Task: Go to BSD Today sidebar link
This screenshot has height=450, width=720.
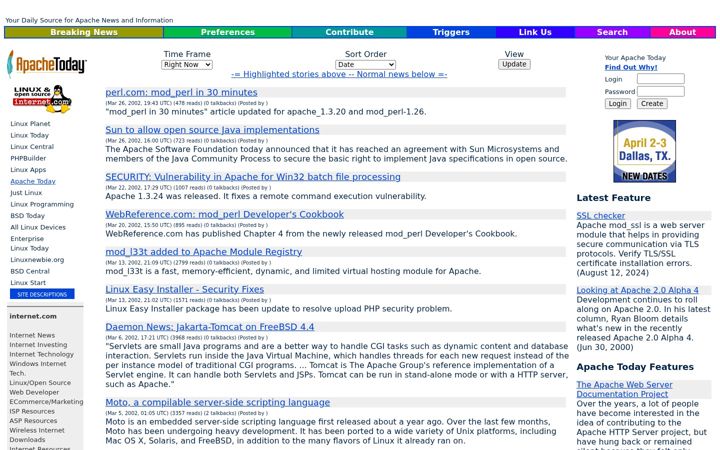Action: click(x=28, y=216)
